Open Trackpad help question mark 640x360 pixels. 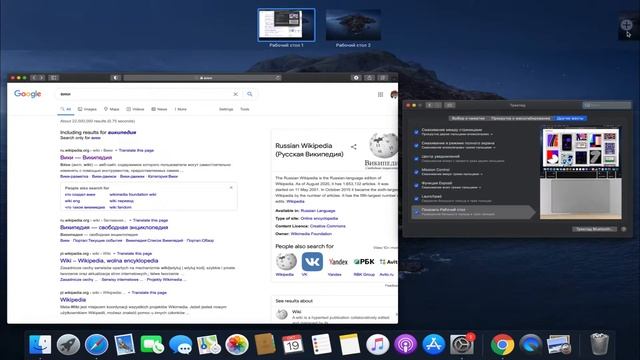pyautogui.click(x=623, y=229)
